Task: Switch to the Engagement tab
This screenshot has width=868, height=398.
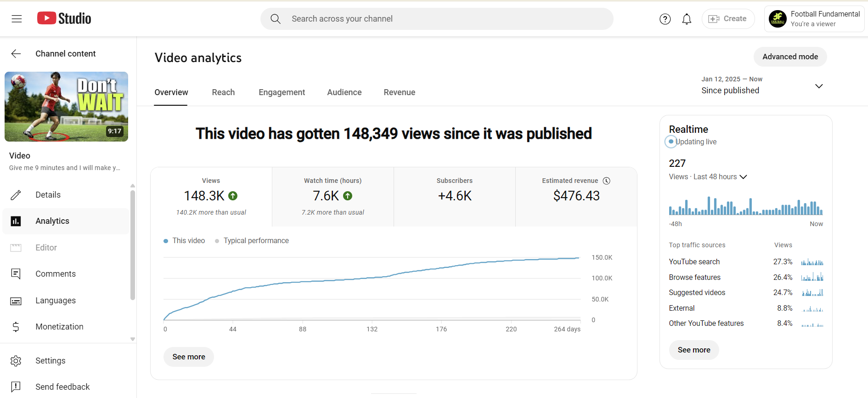Action: [282, 92]
